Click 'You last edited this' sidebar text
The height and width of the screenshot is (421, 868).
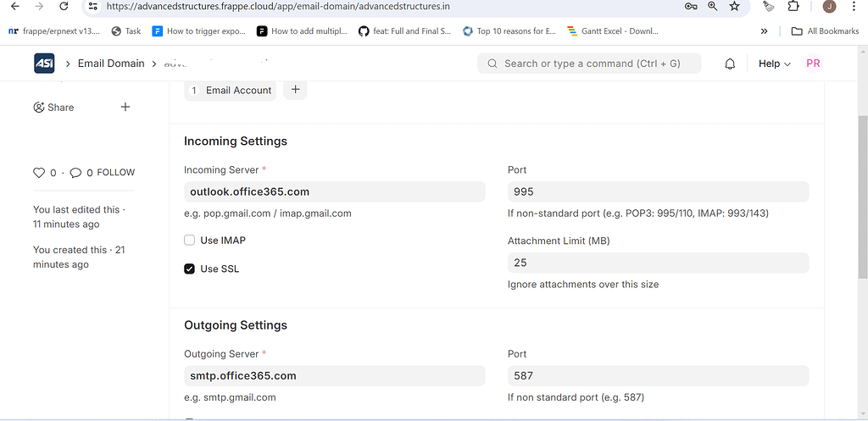tap(79, 217)
